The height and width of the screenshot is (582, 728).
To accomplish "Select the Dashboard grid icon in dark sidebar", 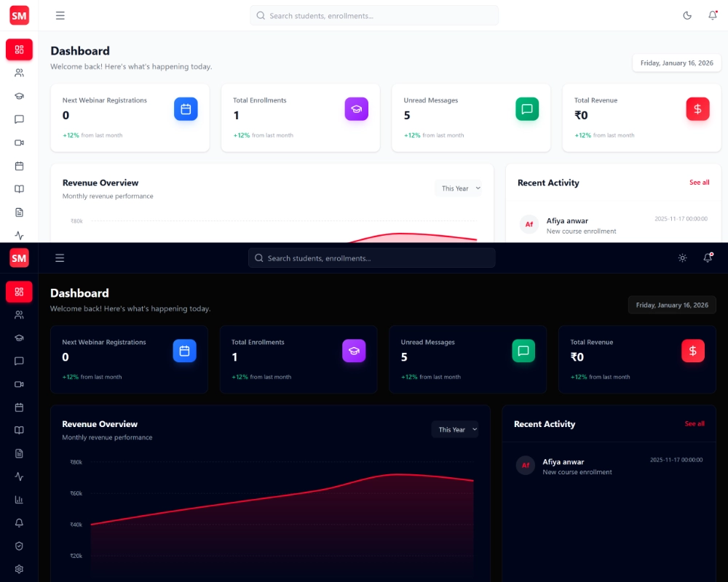I will tap(19, 292).
